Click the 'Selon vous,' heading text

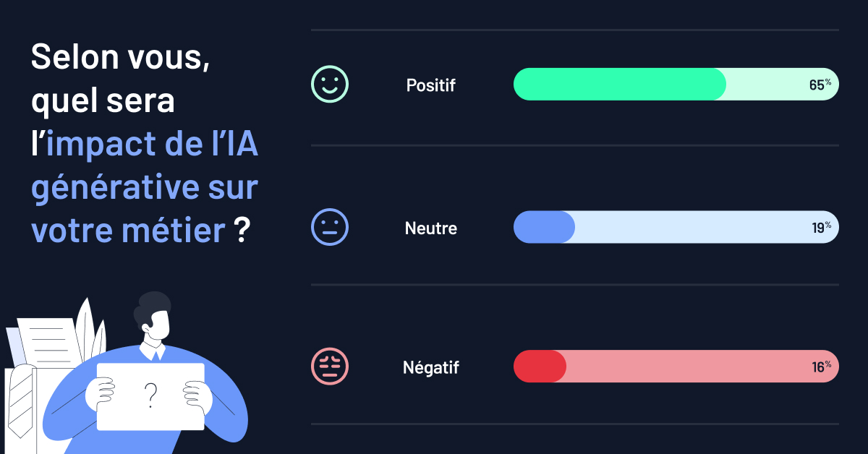[121, 58]
